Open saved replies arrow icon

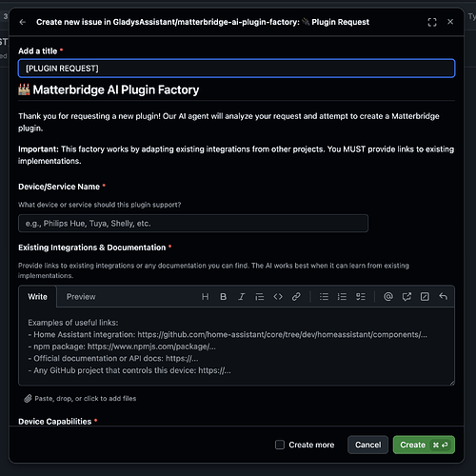pos(443,297)
